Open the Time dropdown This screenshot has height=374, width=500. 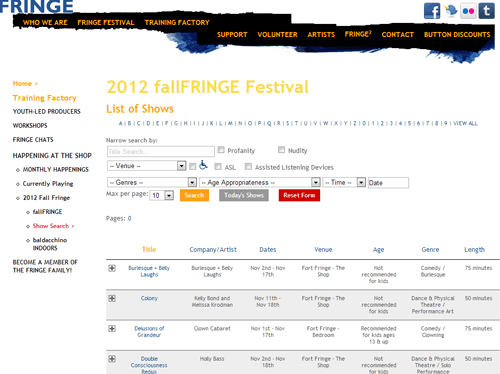[344, 182]
